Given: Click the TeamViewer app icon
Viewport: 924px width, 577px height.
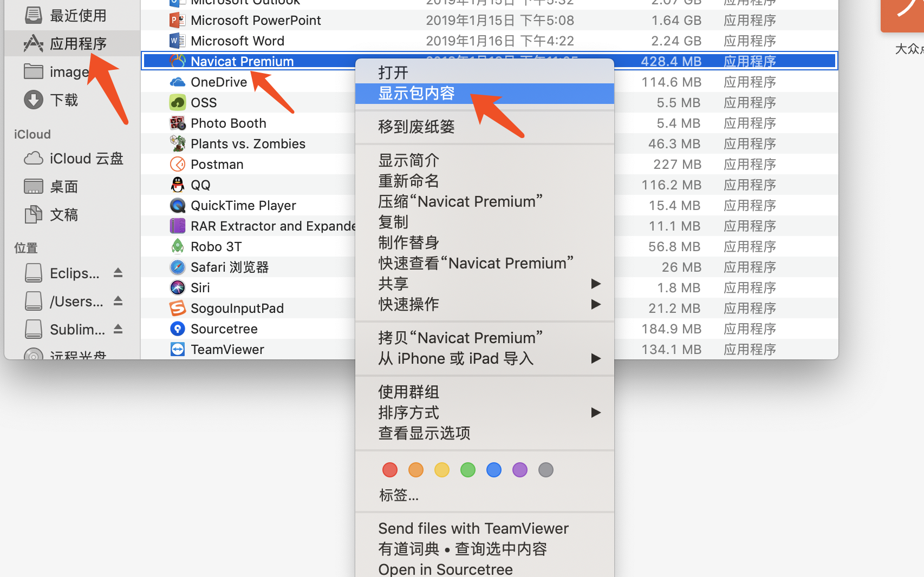Looking at the screenshot, I should [x=177, y=349].
